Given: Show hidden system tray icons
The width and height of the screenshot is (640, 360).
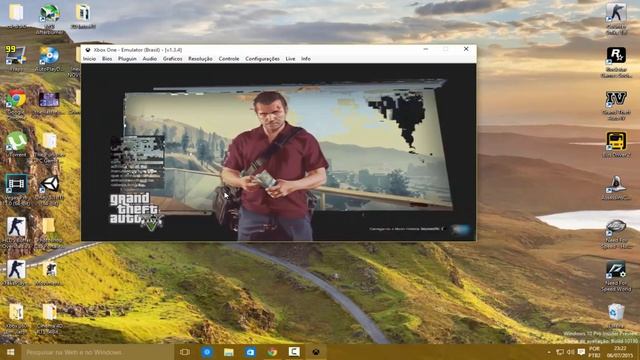Looking at the screenshot, I should [x=549, y=352].
